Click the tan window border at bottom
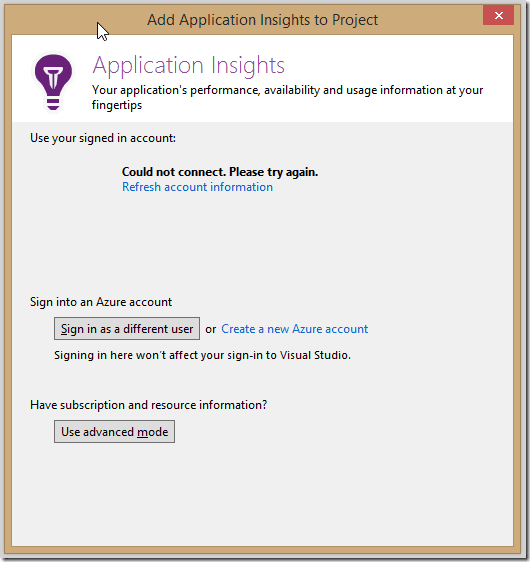 click(262, 551)
